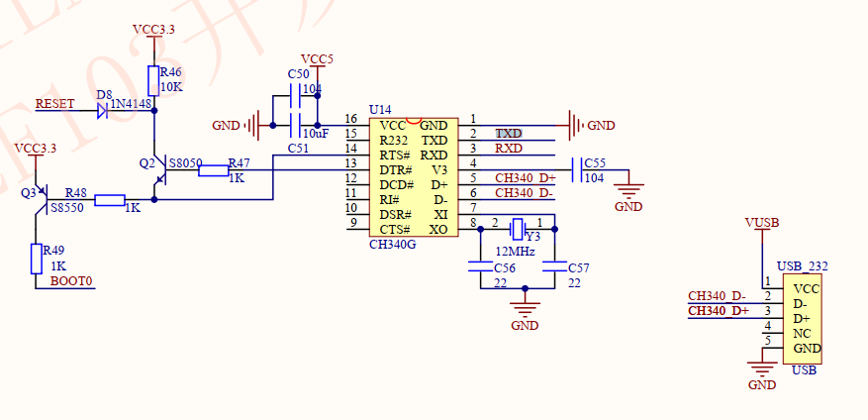Image resolution: width=868 pixels, height=420 pixels.
Task: Select the U14 designator text
Action: point(379,110)
